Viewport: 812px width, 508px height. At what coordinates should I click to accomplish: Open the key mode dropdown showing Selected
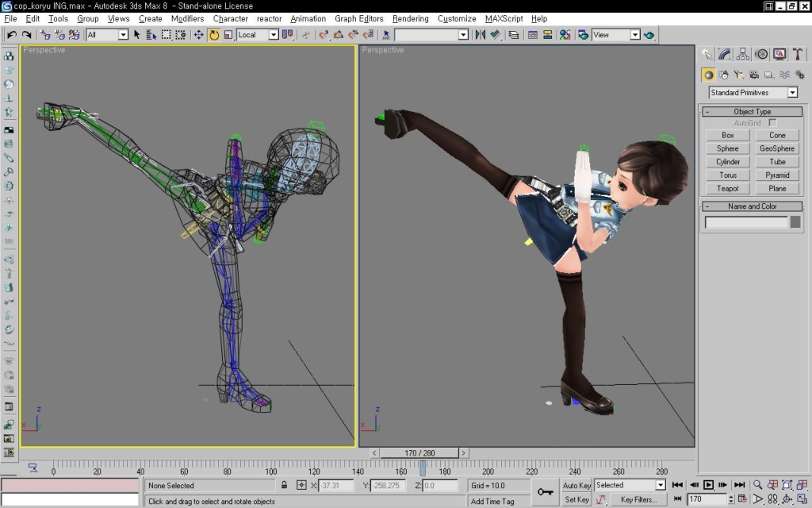point(630,485)
